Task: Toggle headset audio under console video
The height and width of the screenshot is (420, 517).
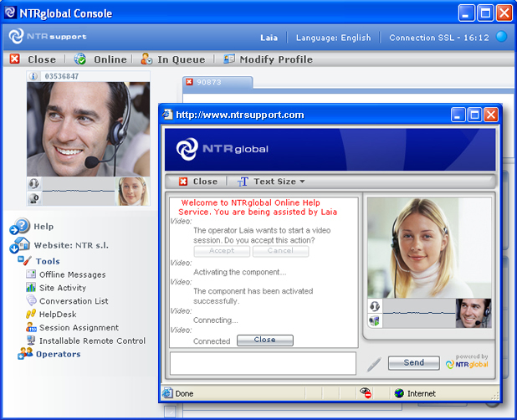Action: [x=34, y=184]
